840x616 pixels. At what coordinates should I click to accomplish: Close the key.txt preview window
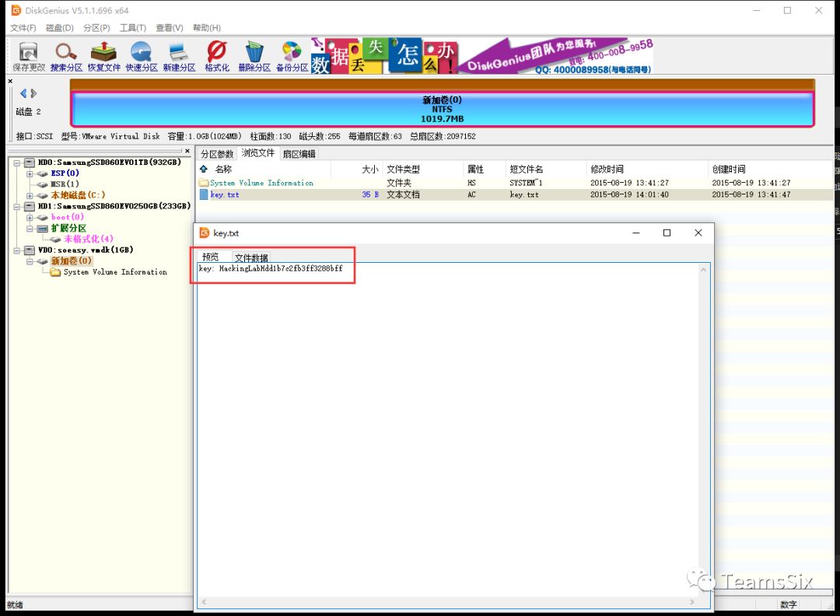coord(698,233)
